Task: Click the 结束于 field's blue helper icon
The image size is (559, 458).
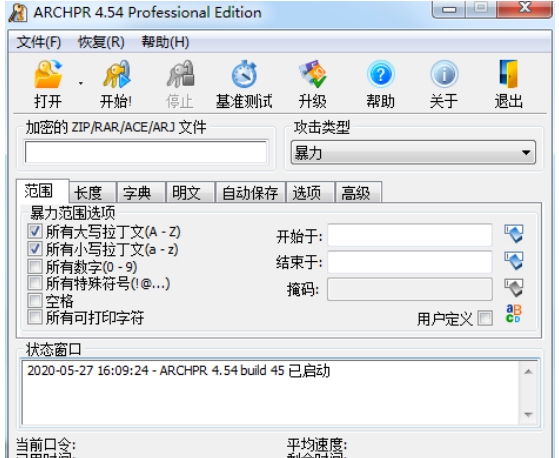Action: 514,261
